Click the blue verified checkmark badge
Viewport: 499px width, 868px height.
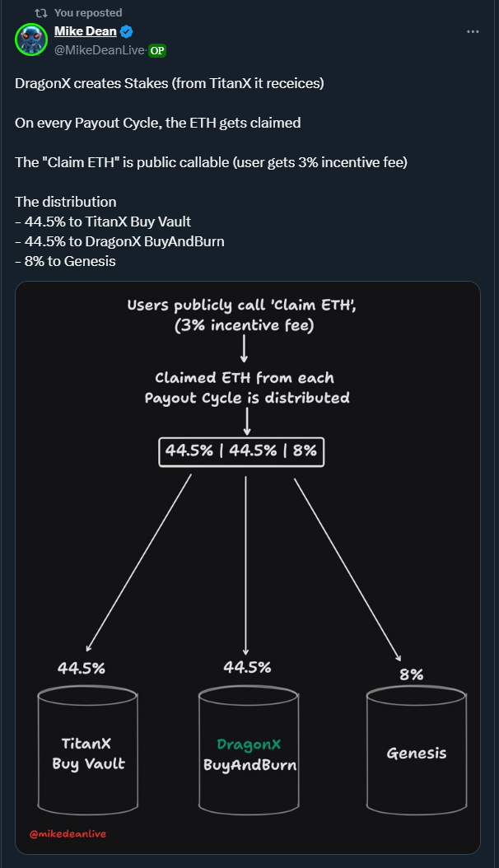(127, 32)
